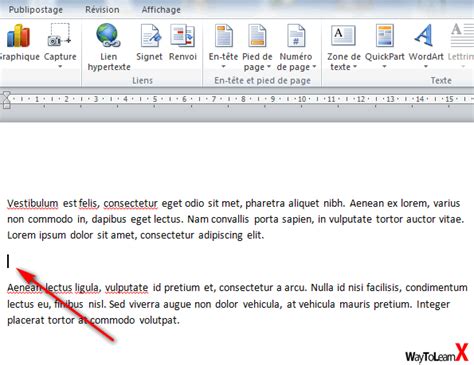474x365 pixels.
Task: Click the Capture screenshot icon
Action: tap(60, 35)
